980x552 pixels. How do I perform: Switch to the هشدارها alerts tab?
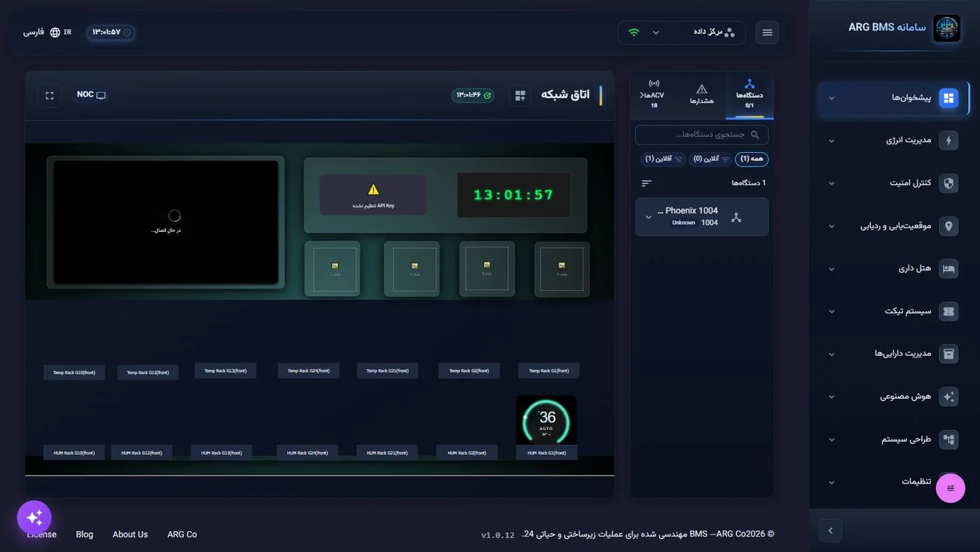702,95
